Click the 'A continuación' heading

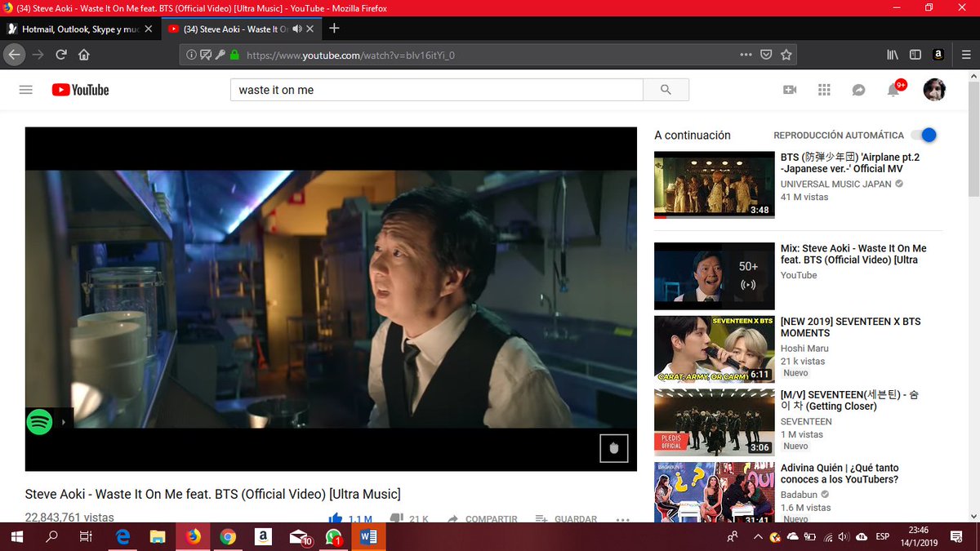point(693,136)
